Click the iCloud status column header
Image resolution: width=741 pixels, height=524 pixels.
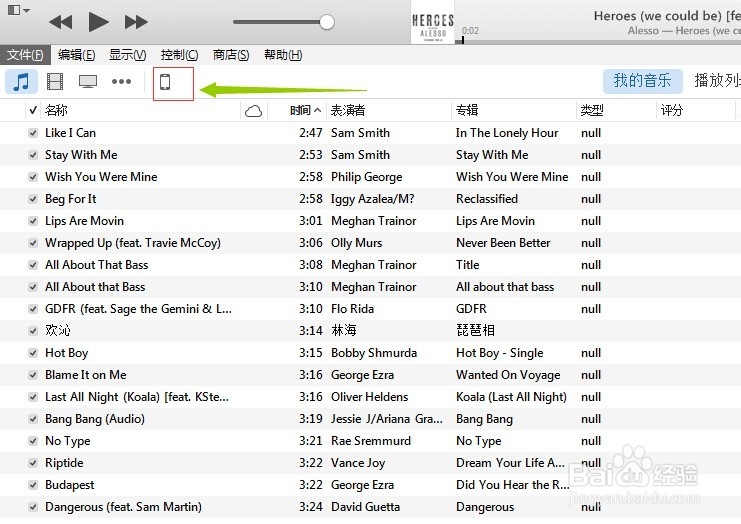click(x=253, y=111)
